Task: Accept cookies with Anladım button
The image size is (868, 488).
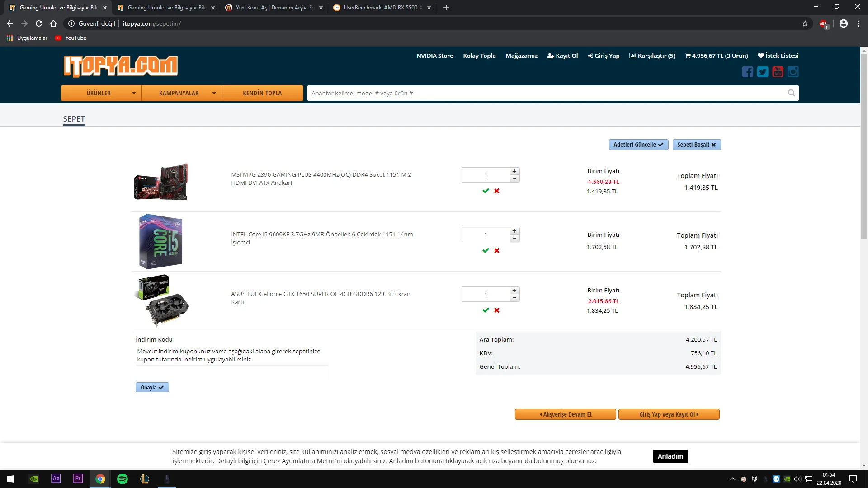Action: (x=670, y=456)
